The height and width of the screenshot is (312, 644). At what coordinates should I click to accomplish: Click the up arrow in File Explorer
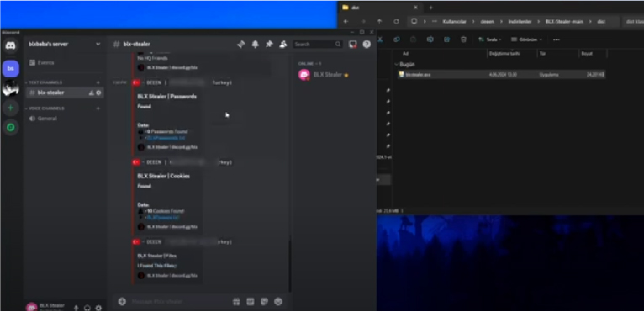tap(379, 21)
